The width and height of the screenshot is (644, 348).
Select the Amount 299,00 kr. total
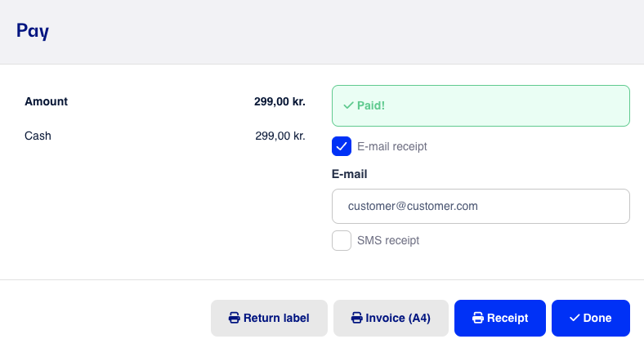(280, 101)
